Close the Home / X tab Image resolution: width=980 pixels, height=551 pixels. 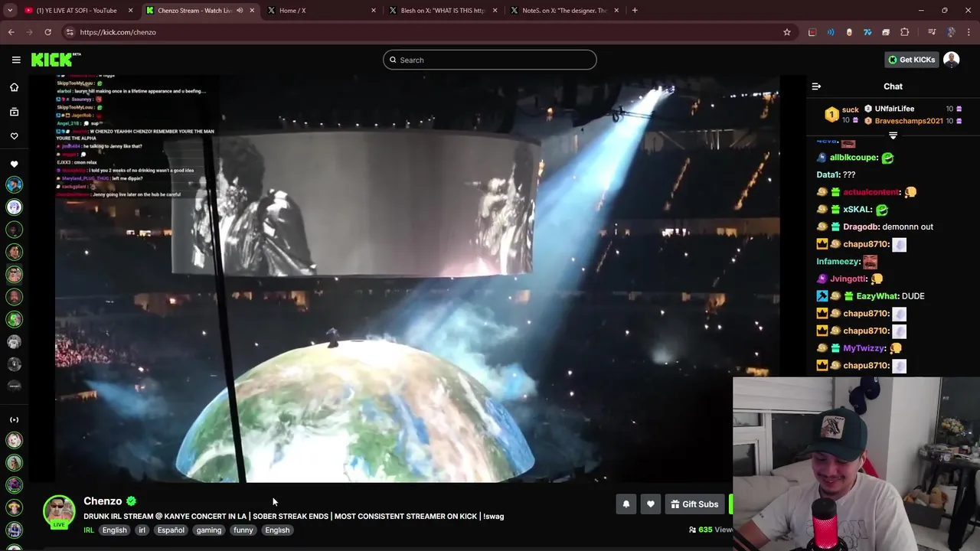click(374, 11)
